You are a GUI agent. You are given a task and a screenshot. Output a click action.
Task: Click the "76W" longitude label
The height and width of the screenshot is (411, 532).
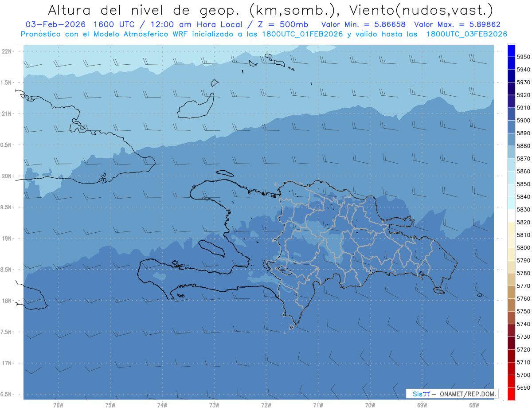click(58, 405)
